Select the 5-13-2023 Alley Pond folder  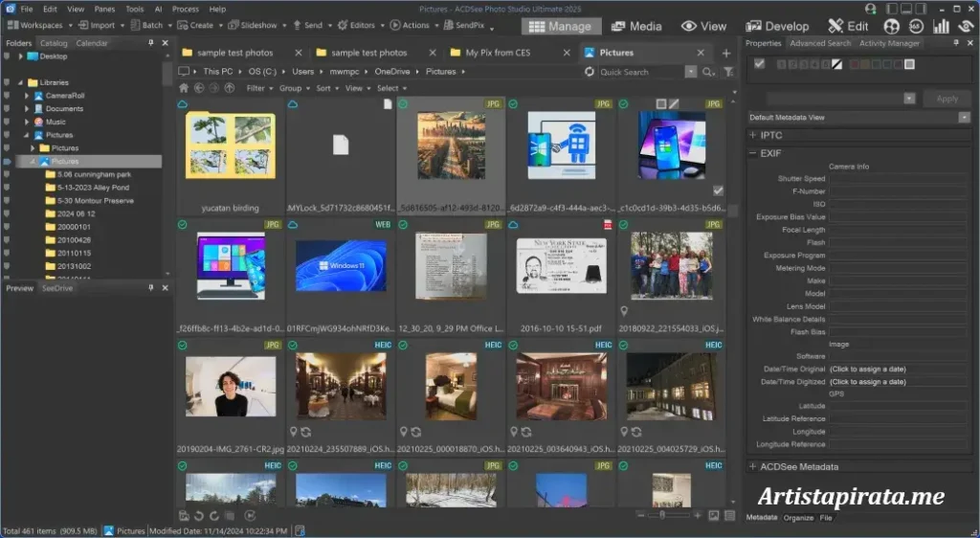87,188
